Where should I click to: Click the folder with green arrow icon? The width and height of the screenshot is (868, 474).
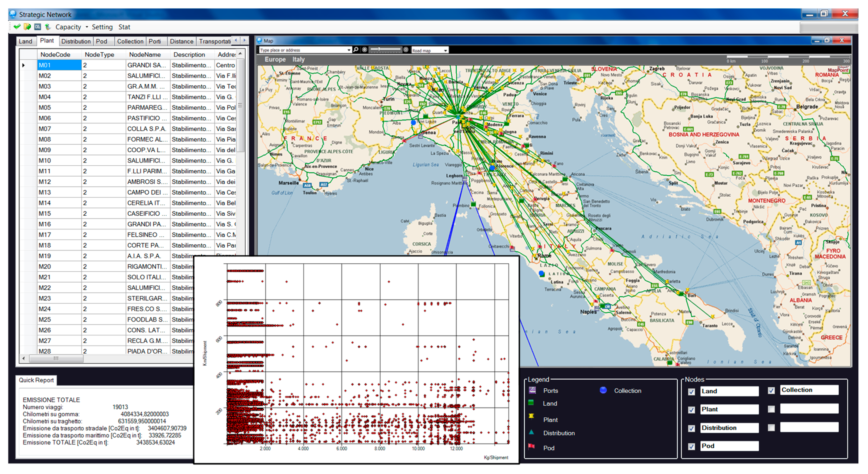pos(27,27)
